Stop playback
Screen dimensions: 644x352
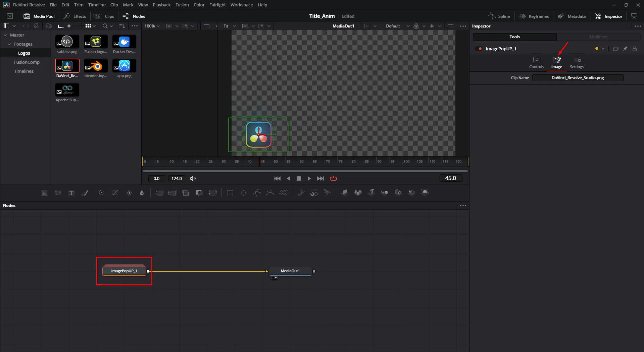pyautogui.click(x=299, y=178)
